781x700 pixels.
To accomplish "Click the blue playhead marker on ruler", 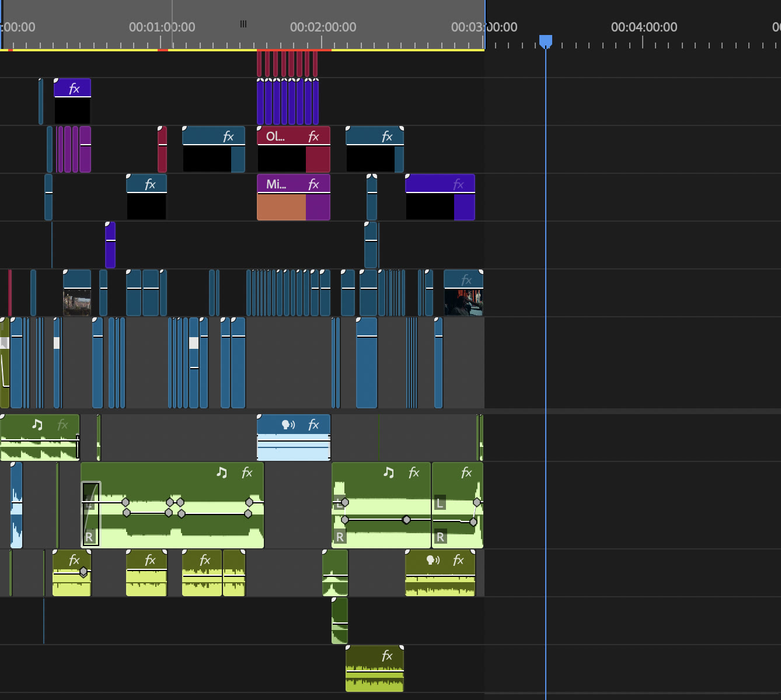I will click(x=546, y=41).
